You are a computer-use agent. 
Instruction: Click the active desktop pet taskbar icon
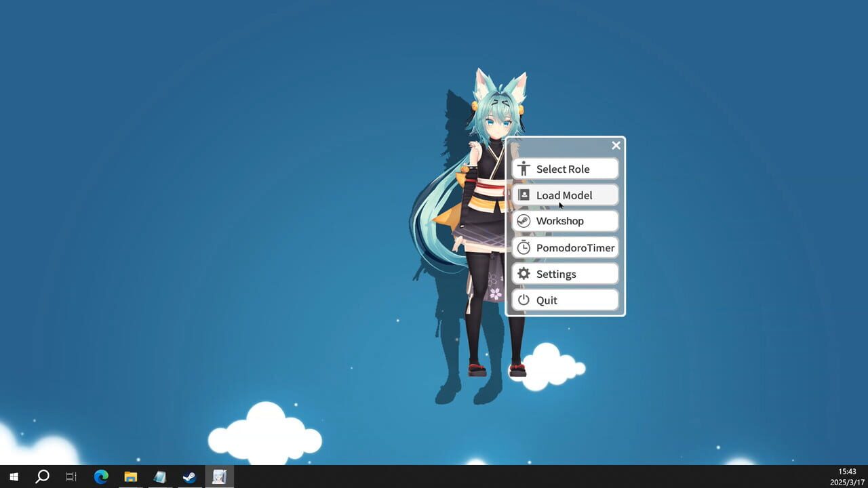[x=219, y=476]
